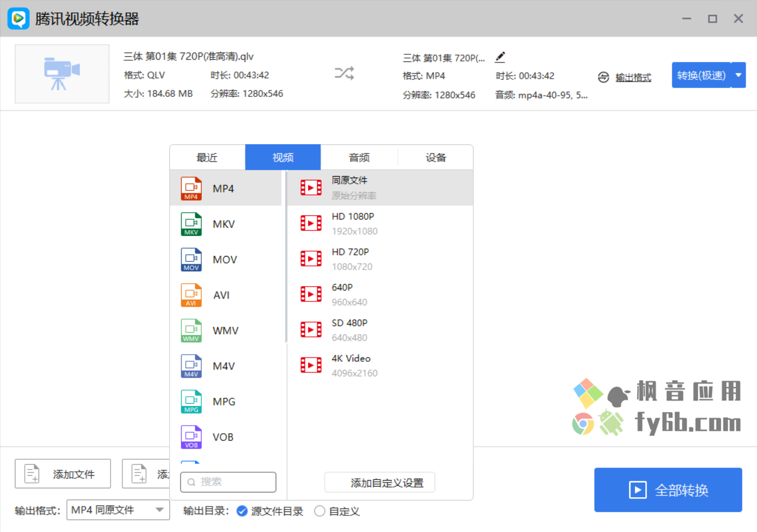
Task: Choose the 同原文件 preset film icon
Action: pyautogui.click(x=311, y=188)
